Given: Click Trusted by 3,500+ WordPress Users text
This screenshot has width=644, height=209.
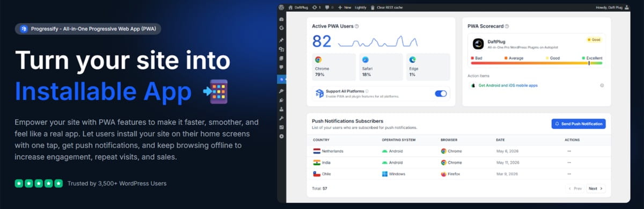Looking at the screenshot, I should (117, 183).
